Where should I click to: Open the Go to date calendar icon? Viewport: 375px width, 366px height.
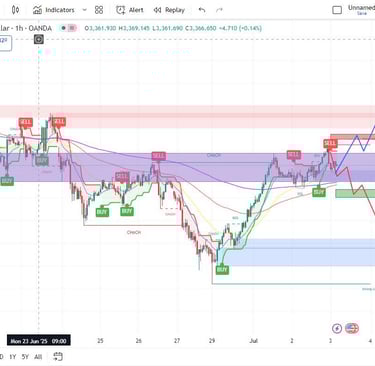58,357
